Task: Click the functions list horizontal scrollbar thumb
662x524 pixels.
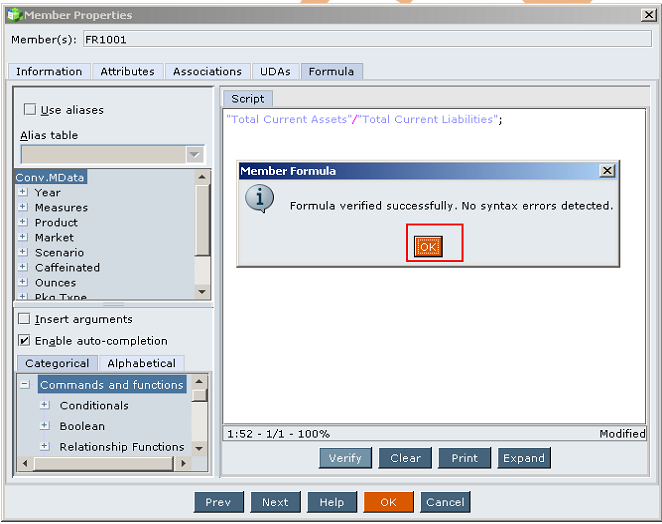Action: 104,463
